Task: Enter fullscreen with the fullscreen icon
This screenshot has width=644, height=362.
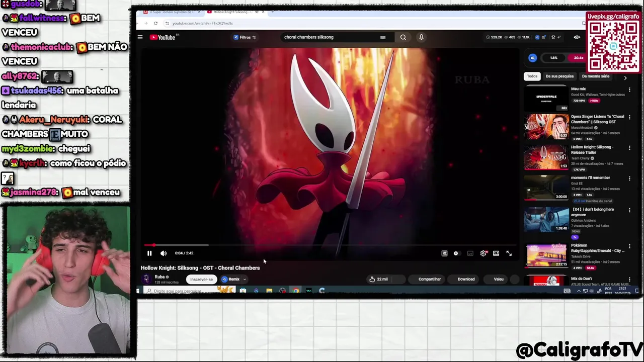Action: click(509, 253)
